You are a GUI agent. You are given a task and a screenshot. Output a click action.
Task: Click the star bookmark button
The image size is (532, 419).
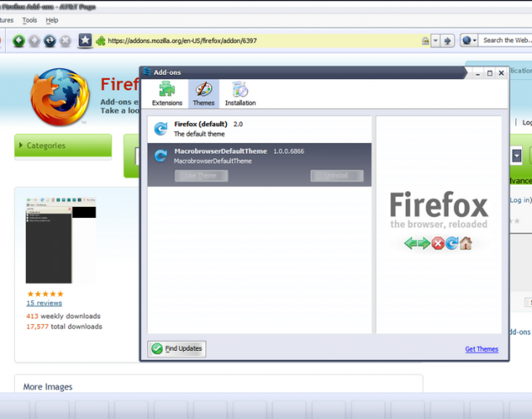(x=85, y=41)
